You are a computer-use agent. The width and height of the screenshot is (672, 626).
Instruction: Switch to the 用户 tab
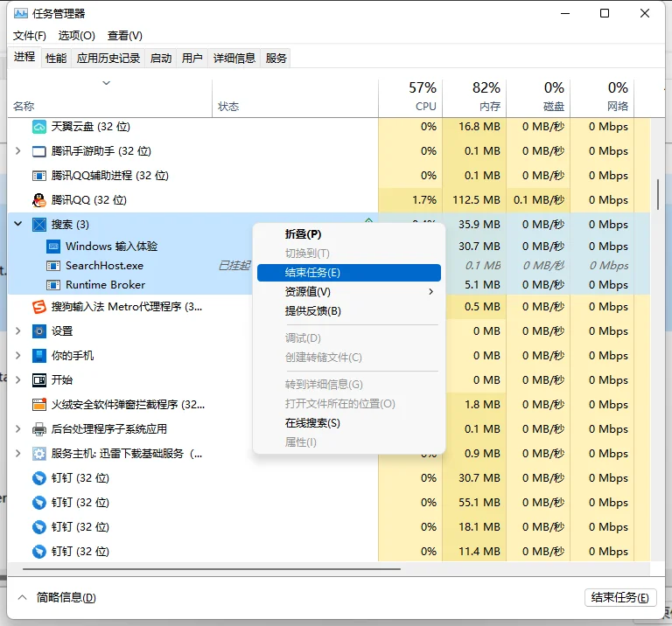point(192,58)
